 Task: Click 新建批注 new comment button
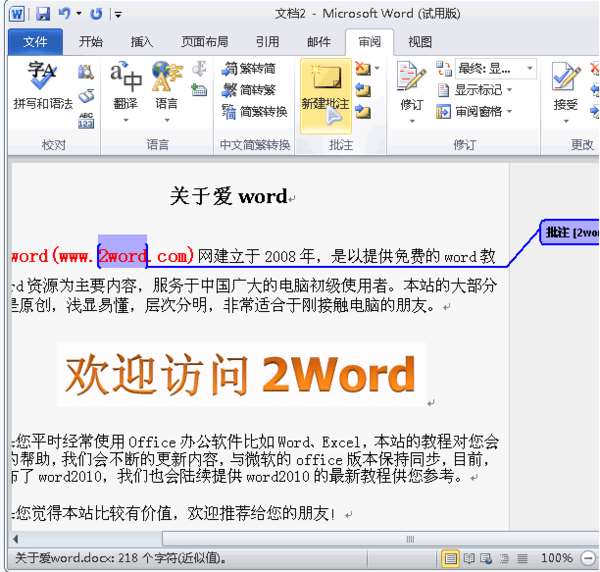[x=325, y=96]
